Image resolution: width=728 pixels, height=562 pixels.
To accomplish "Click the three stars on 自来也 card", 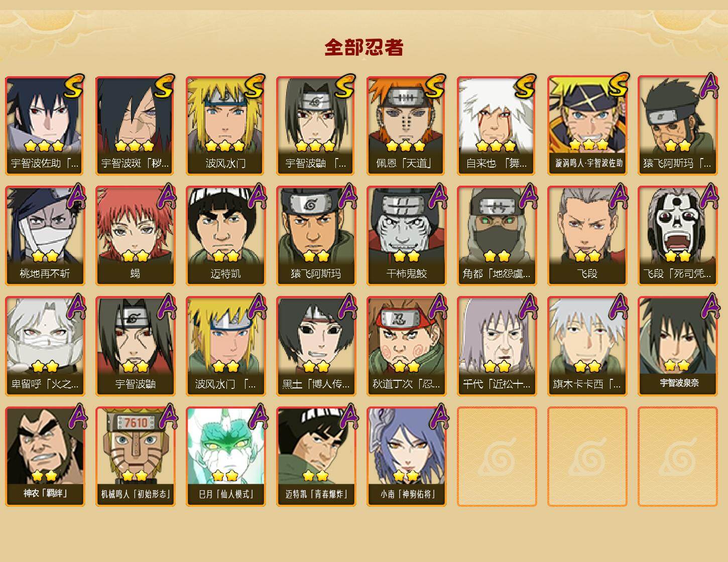I will tap(496, 146).
